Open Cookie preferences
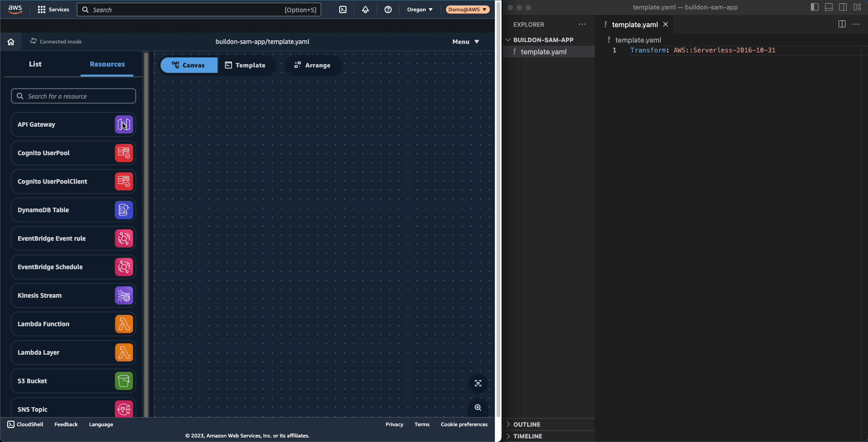 point(464,424)
